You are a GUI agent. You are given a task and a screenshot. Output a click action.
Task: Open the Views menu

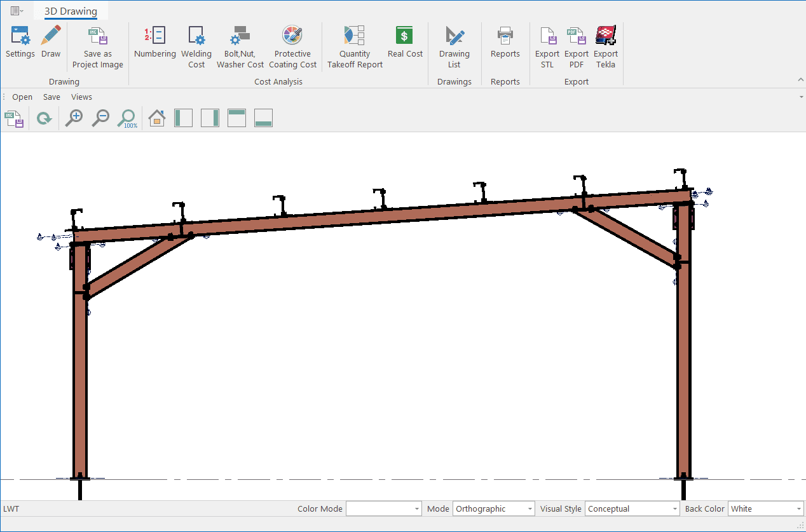click(x=81, y=97)
